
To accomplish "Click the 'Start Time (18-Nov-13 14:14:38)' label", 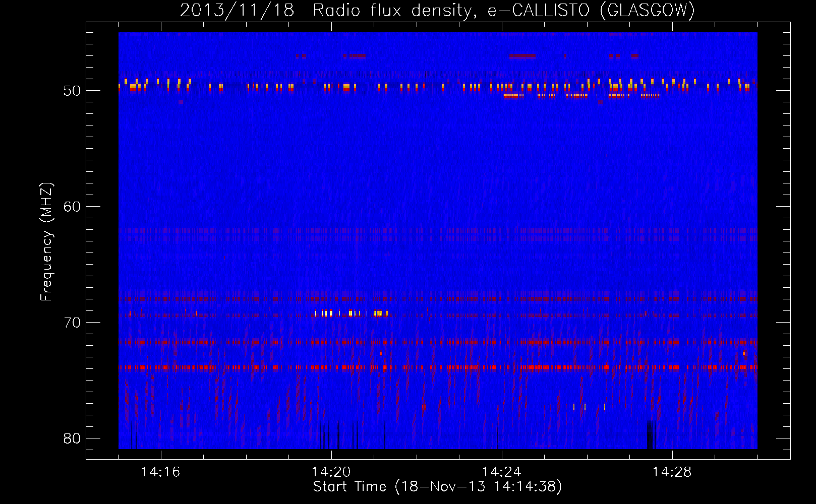I will (x=437, y=487).
